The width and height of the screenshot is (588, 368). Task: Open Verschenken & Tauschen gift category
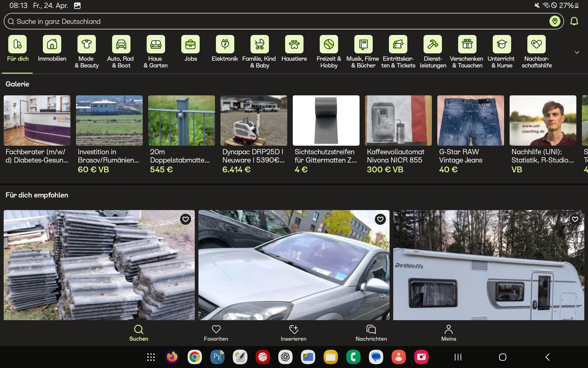point(467,44)
